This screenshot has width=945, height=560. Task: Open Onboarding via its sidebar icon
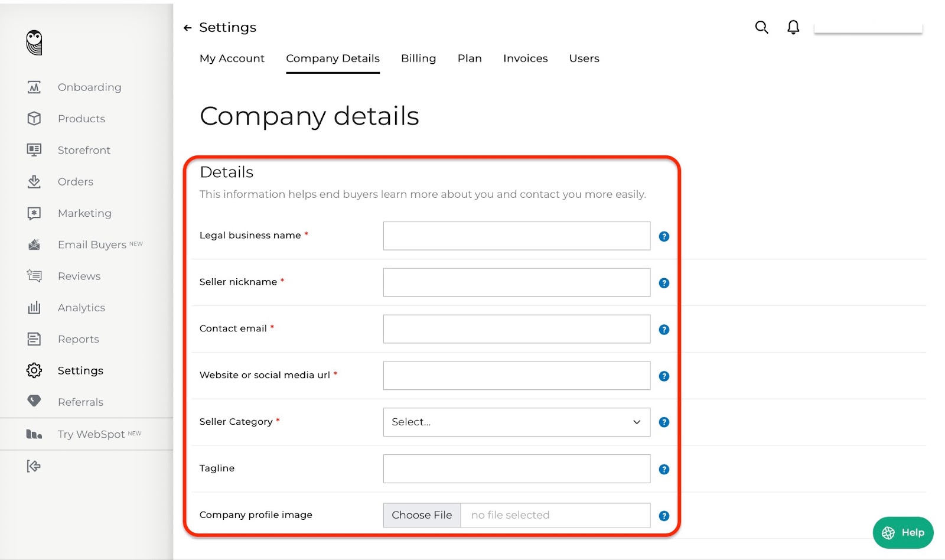point(34,87)
